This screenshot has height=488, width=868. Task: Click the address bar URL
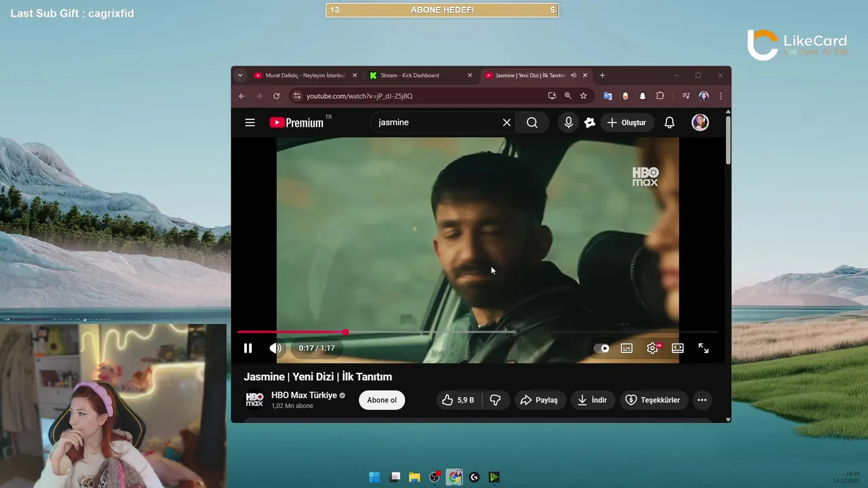[x=359, y=96]
